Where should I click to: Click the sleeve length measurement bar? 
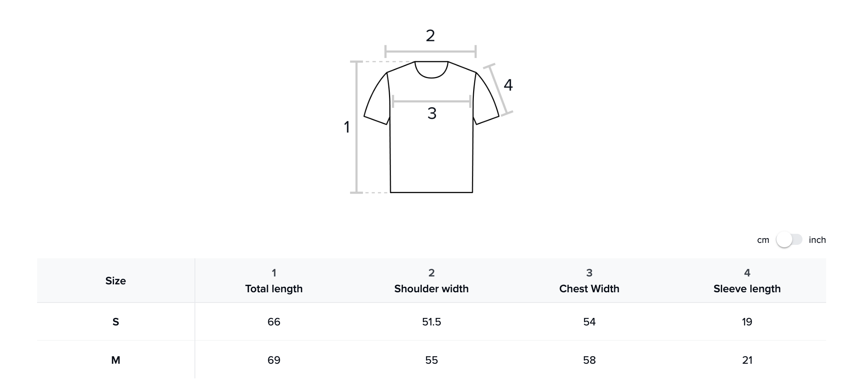tap(498, 90)
